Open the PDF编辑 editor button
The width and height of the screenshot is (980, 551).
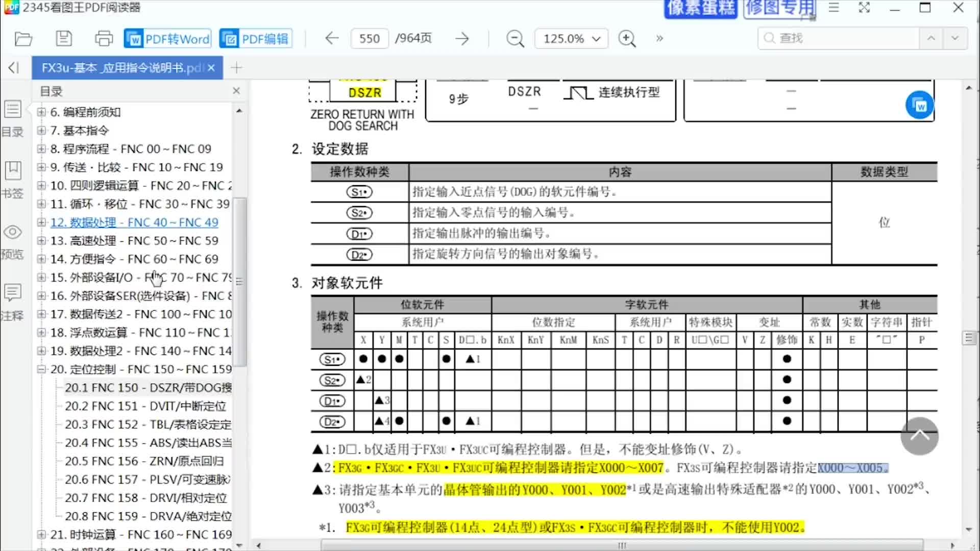point(256,39)
